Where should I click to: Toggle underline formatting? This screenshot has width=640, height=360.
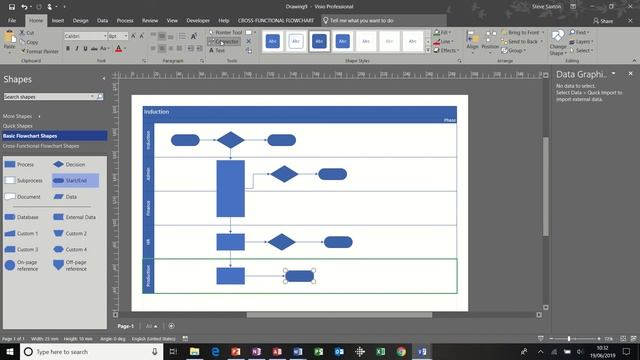85,49
